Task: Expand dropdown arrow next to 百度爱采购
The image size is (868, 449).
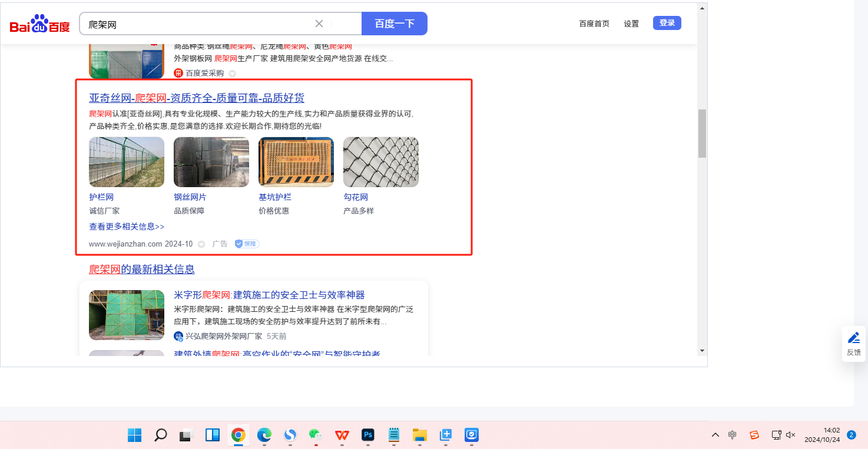Action: [x=232, y=74]
